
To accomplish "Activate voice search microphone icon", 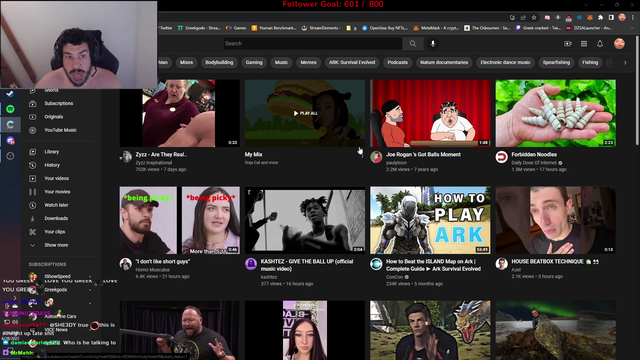I will (433, 44).
